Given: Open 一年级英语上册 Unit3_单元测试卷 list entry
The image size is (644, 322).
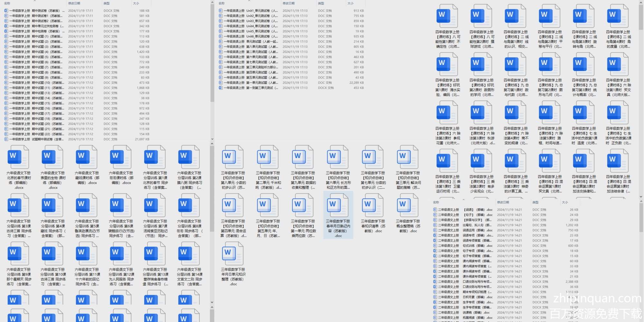Looking at the screenshot, I should click(x=248, y=21).
